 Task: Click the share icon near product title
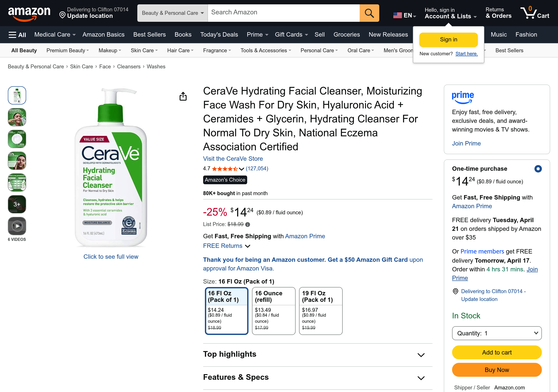(183, 96)
